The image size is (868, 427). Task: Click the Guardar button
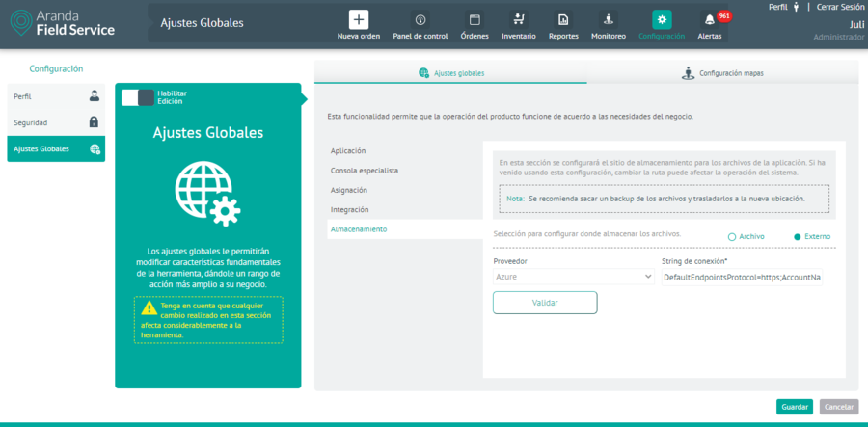(795, 407)
